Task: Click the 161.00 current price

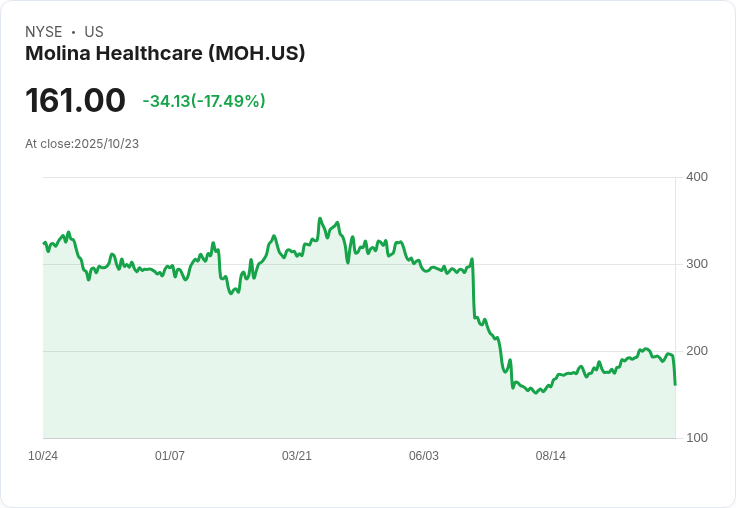Action: pyautogui.click(x=75, y=100)
